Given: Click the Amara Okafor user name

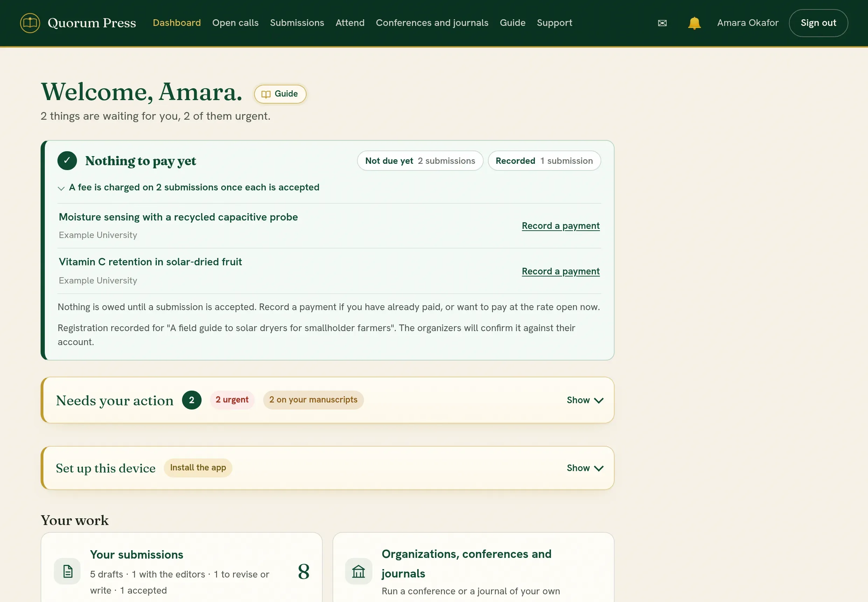Looking at the screenshot, I should [x=748, y=23].
